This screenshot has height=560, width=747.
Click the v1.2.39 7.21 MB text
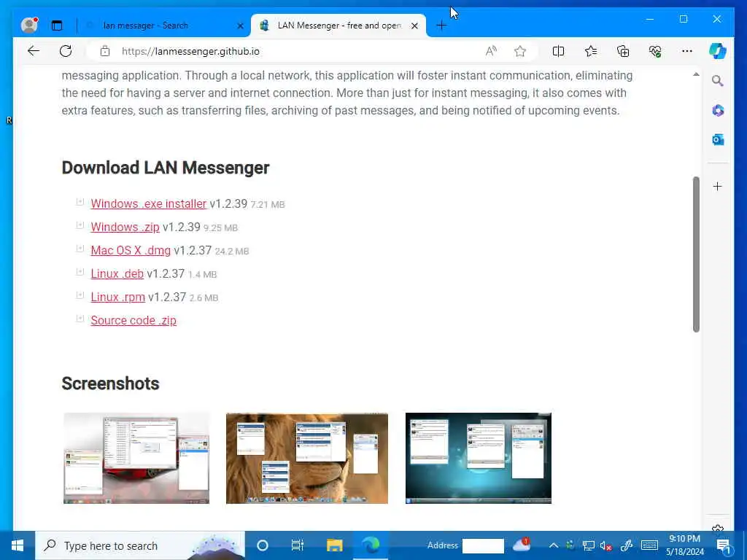(247, 204)
